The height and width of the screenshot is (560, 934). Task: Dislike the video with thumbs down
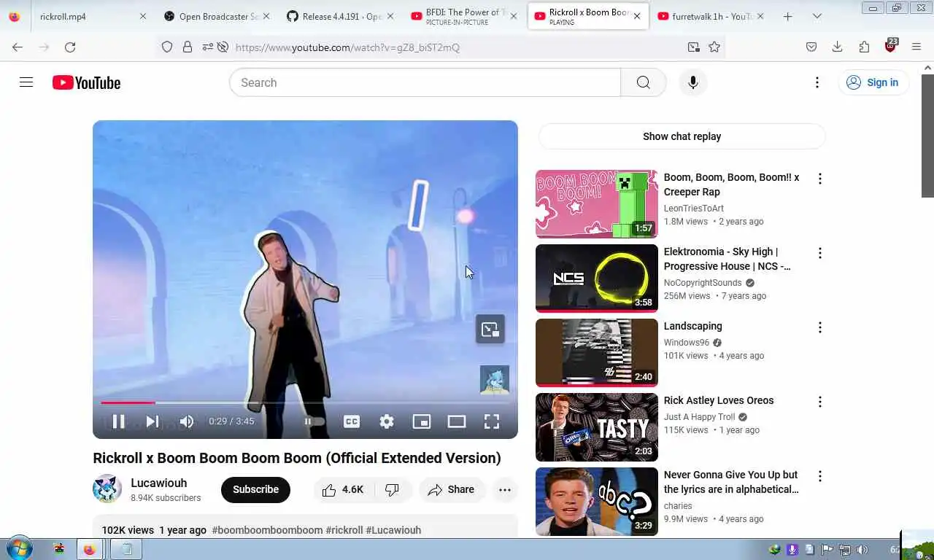393,489
